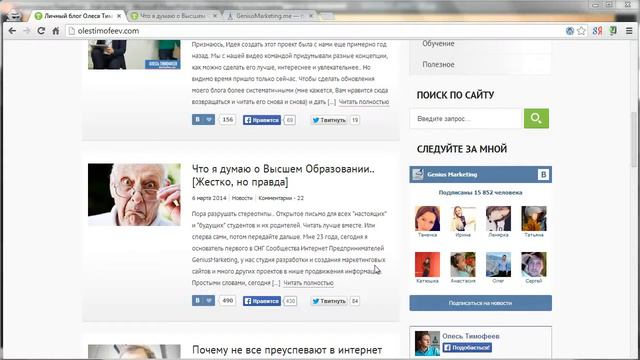The height and width of the screenshot is (360, 640).
Task: Click the red Yandex extension icon
Action: [x=597, y=31]
